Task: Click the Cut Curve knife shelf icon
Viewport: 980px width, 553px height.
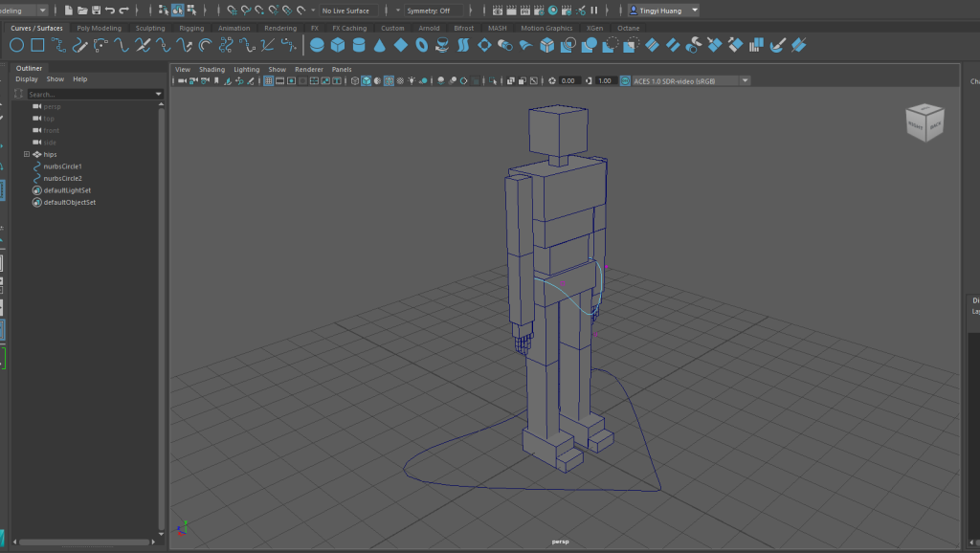Action: pyautogui.click(x=143, y=45)
